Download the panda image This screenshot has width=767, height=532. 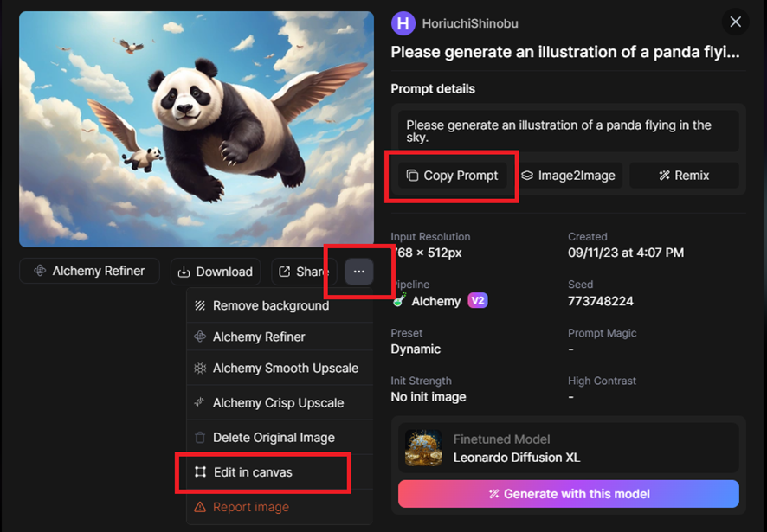pos(216,272)
